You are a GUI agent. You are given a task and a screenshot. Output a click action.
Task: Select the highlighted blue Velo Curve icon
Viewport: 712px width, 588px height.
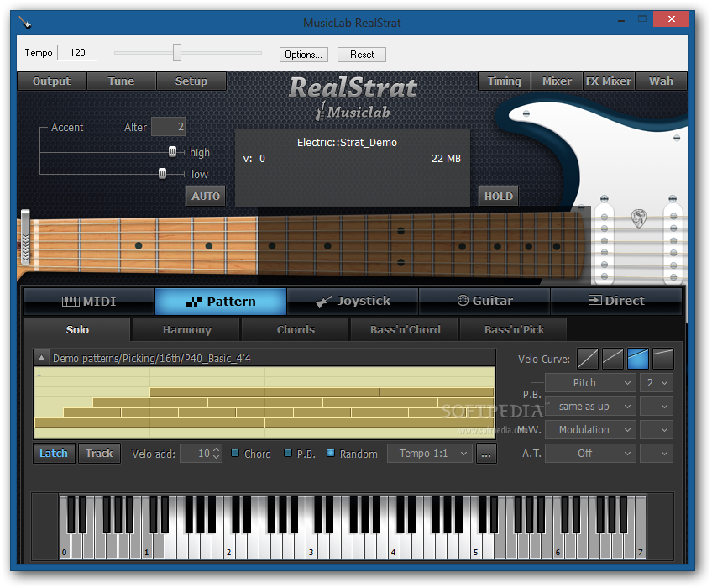[x=637, y=359]
